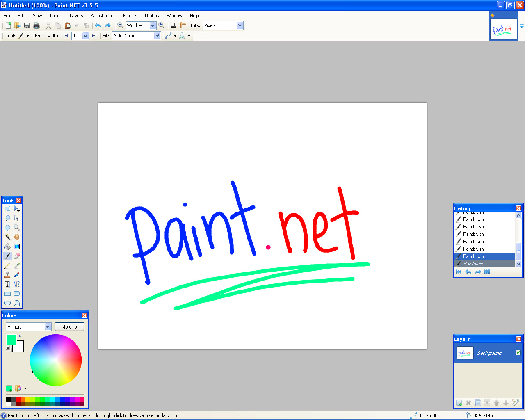Open the Units Pixels dropdown
Screen dimensions: 525x420
click(240, 25)
